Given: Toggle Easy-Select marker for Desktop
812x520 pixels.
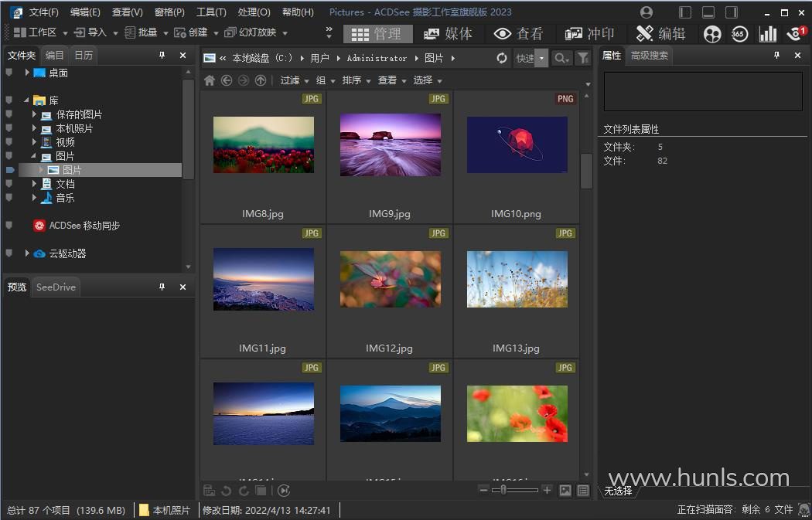Looking at the screenshot, I should point(9,73).
